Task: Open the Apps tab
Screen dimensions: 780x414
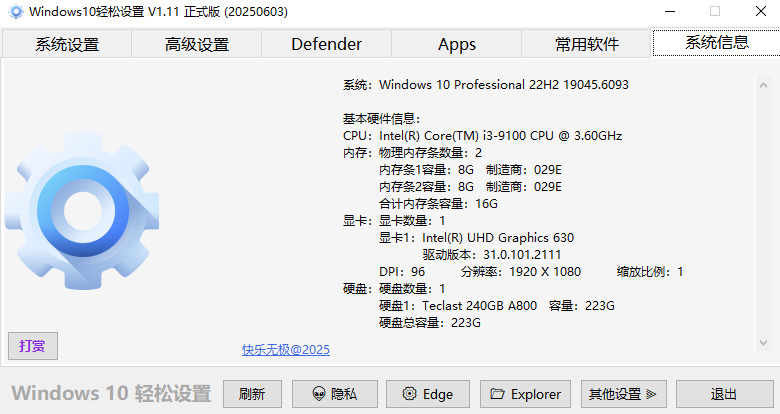Action: pyautogui.click(x=457, y=44)
